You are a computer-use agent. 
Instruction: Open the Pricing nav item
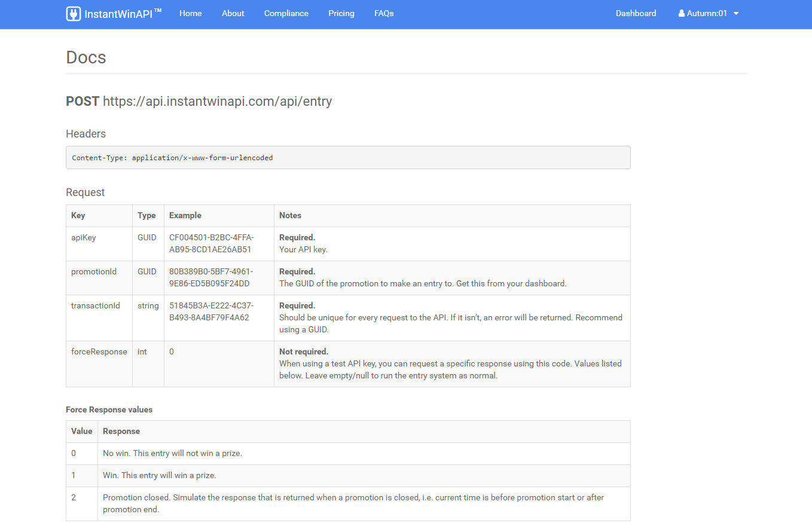341,13
